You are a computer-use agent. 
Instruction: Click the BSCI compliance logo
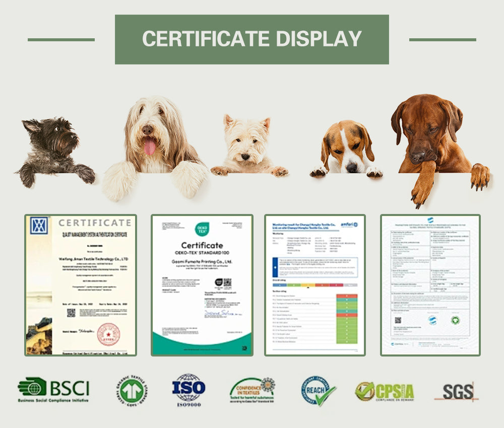click(x=53, y=389)
